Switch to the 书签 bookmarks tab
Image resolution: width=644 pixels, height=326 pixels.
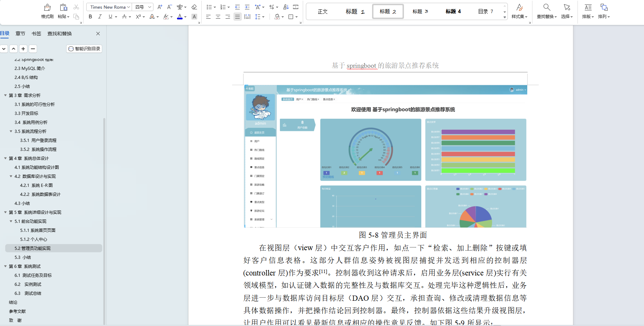pyautogui.click(x=36, y=33)
